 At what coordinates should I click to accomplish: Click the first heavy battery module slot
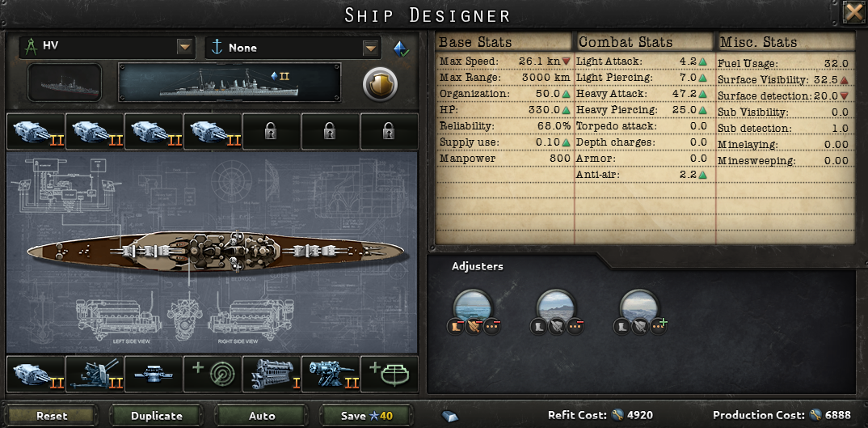(x=36, y=132)
